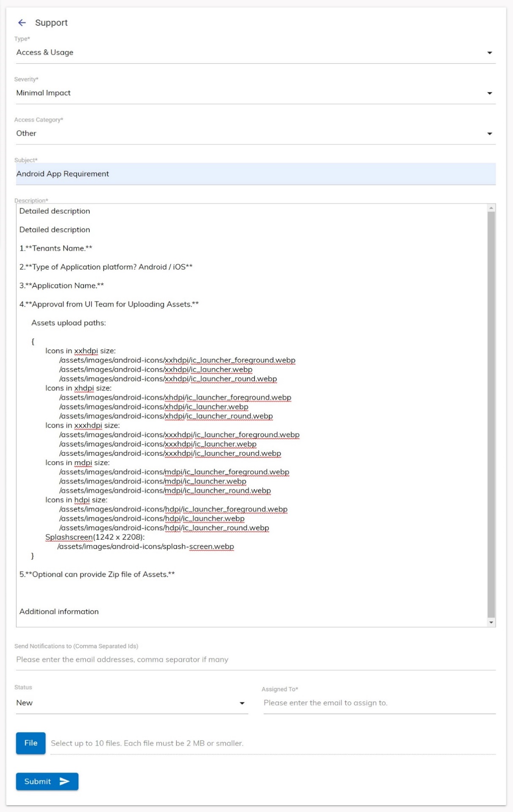
Task: Select the Access & Usage type value
Action: tap(45, 53)
